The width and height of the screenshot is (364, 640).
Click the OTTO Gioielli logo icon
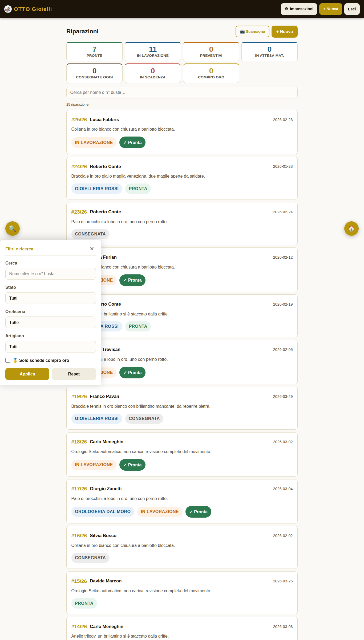(x=8, y=9)
